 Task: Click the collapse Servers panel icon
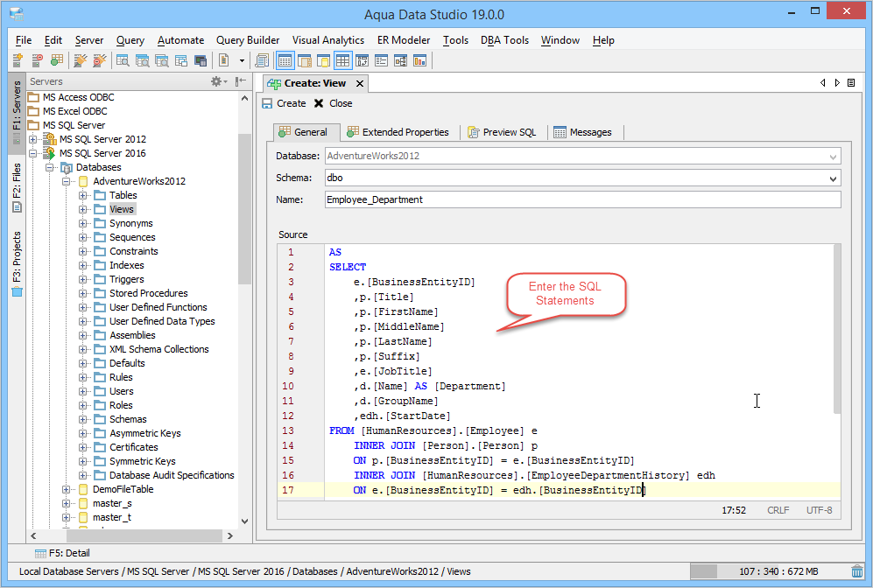click(240, 81)
